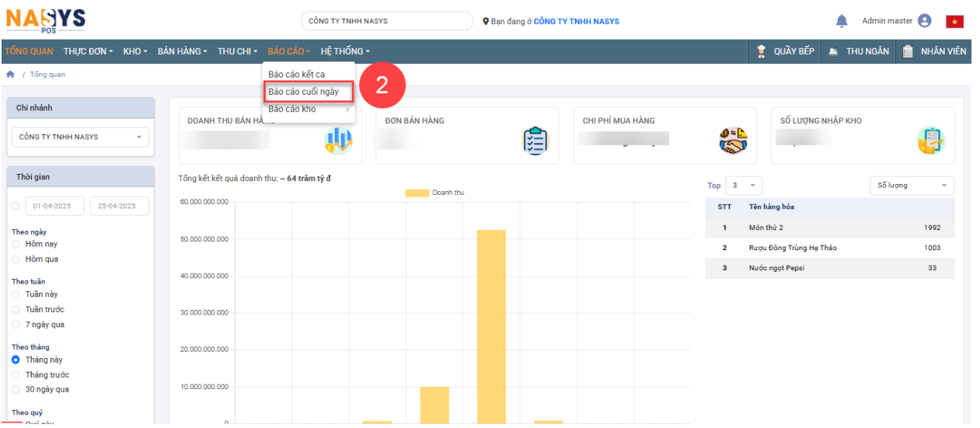
Task: Click the start date field 01-04-2025
Action: [54, 207]
